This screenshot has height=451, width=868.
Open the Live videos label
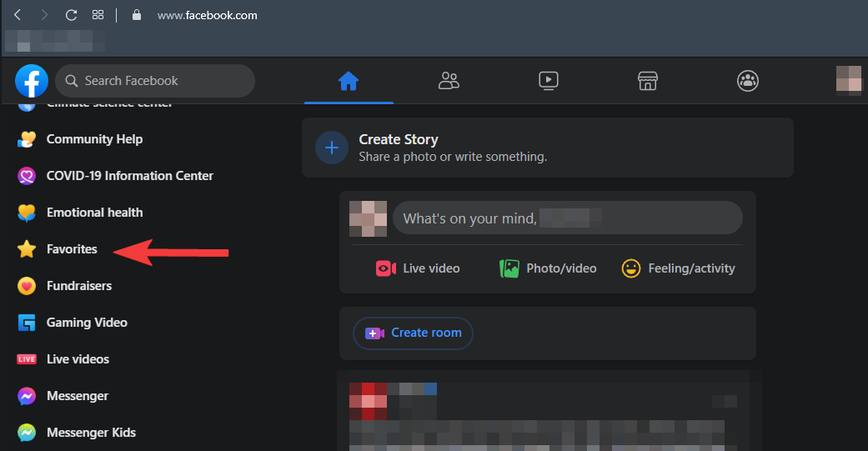(x=78, y=359)
